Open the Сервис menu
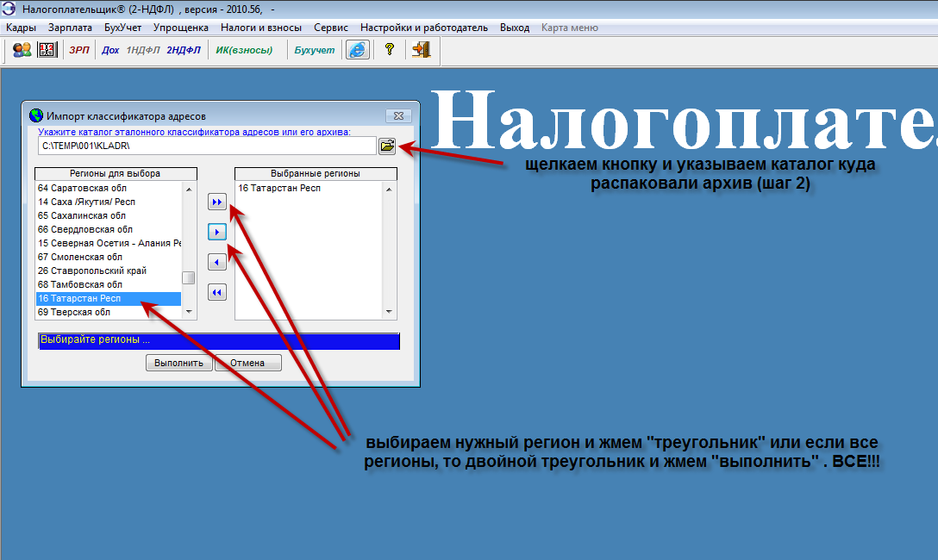 pos(331,28)
